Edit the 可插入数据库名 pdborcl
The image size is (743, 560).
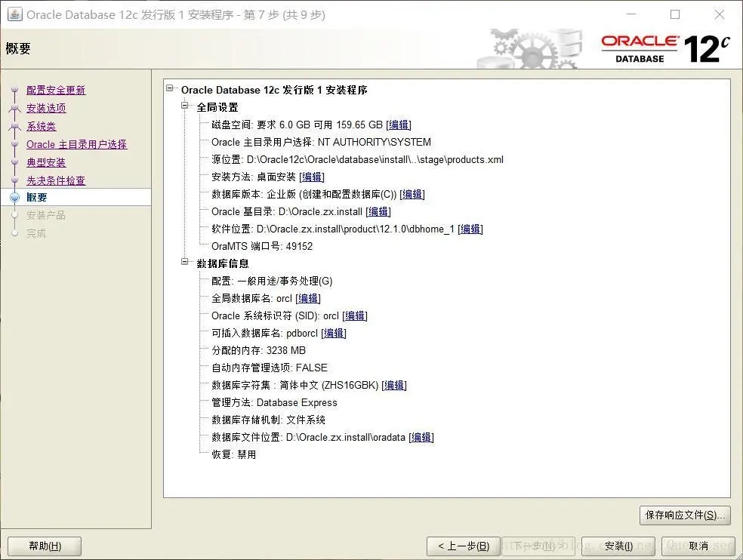pos(334,333)
